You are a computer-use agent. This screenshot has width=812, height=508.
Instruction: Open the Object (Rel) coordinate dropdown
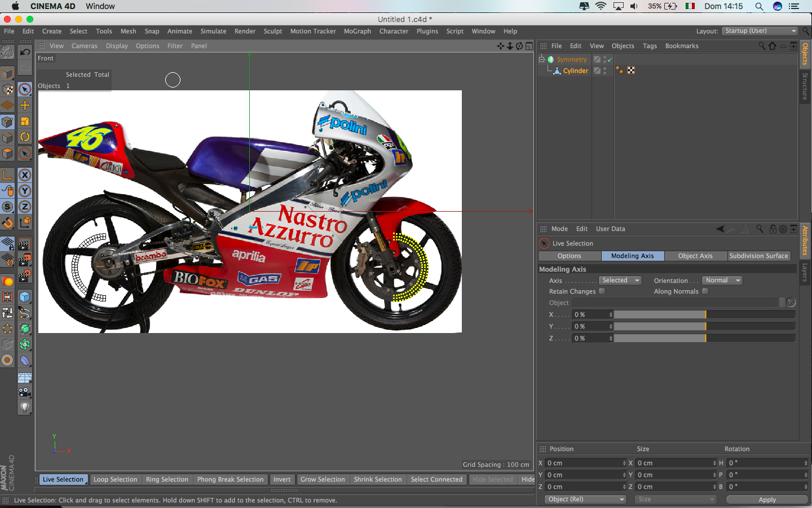[586, 500]
